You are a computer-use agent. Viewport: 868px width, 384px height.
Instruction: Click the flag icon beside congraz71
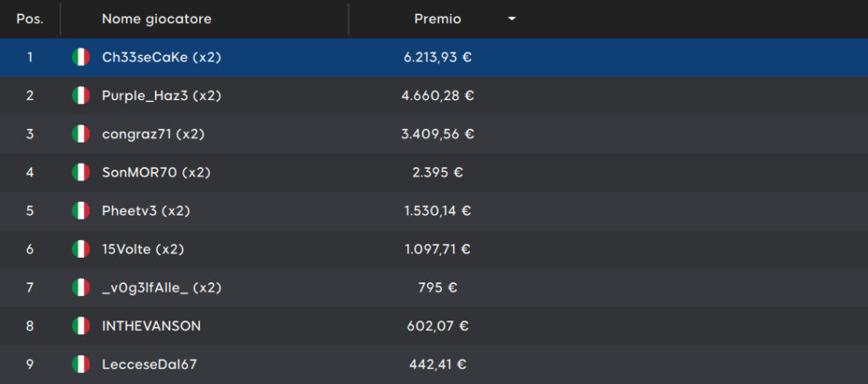click(81, 134)
